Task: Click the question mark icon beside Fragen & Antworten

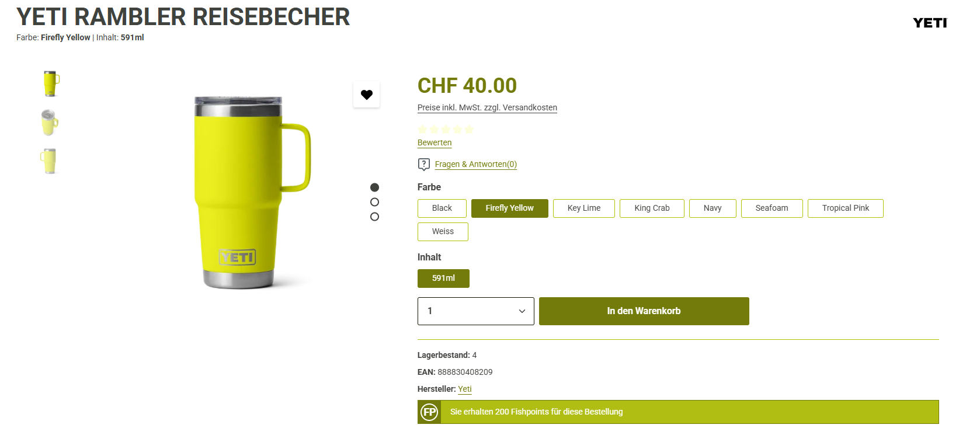Action: pyautogui.click(x=424, y=165)
